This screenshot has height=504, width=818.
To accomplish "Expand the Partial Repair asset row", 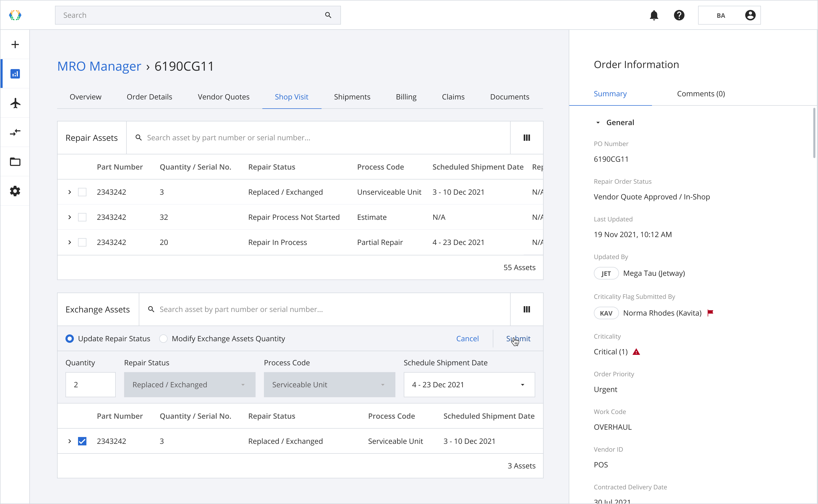I will 69,242.
